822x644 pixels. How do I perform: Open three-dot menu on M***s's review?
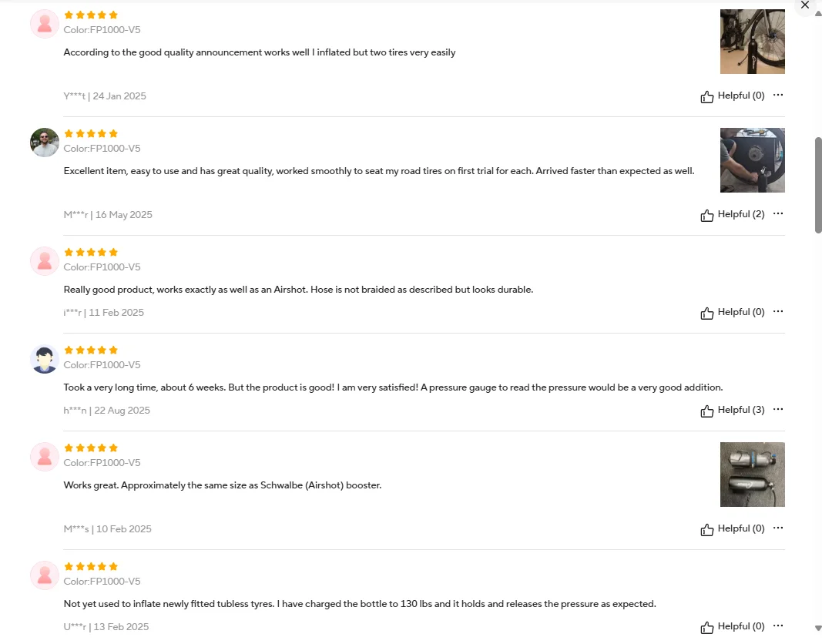(778, 528)
